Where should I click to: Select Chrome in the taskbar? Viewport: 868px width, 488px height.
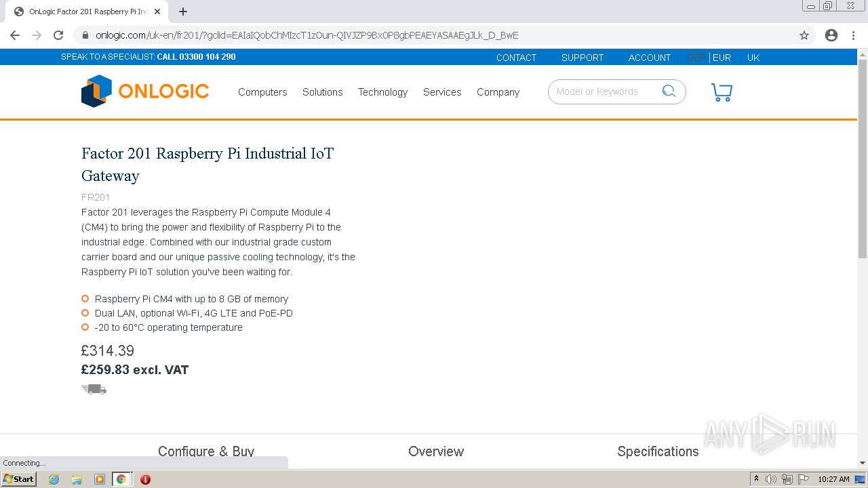121,479
